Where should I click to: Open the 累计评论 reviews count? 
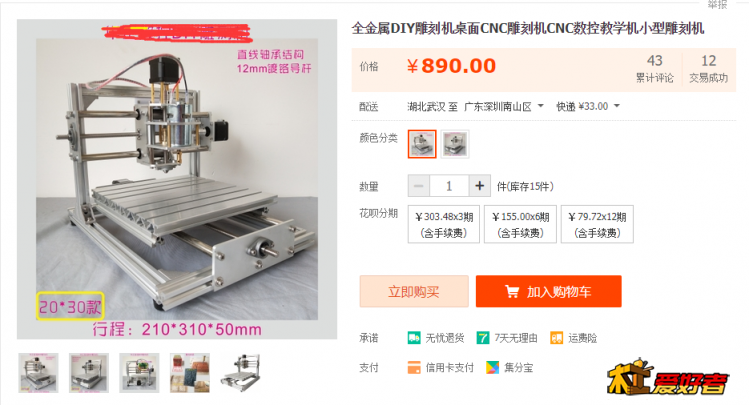(x=654, y=69)
